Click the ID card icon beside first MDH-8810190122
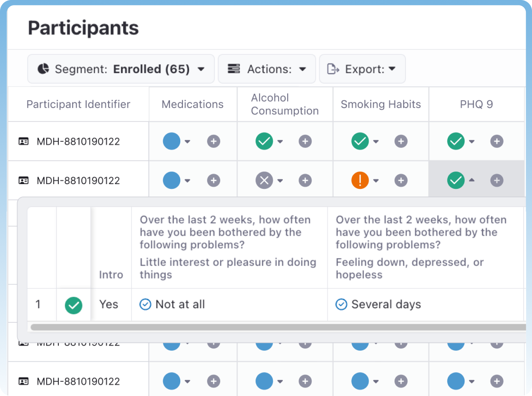The height and width of the screenshot is (396, 532). pos(23,141)
